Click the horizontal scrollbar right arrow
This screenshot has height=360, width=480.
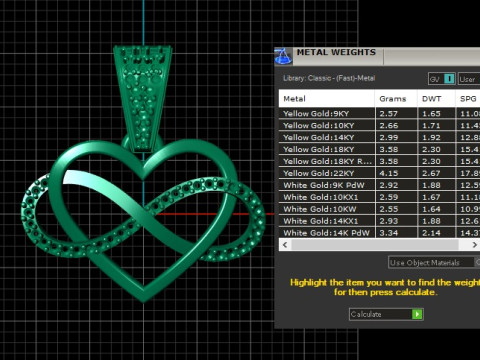click(x=474, y=245)
